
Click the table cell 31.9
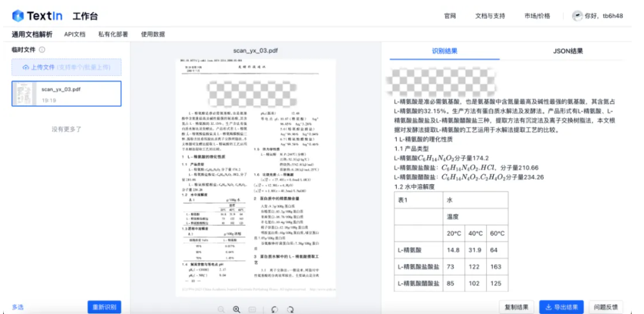tap(476, 250)
